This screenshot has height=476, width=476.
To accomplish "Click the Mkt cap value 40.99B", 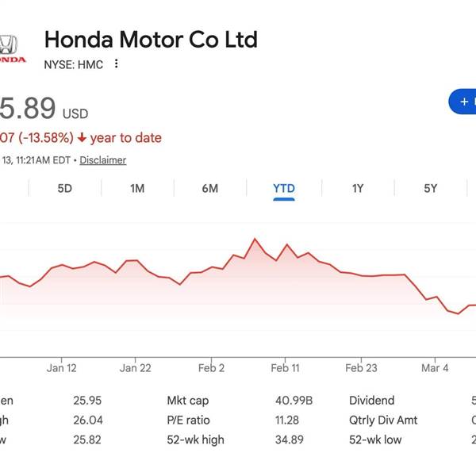I will (282, 401).
